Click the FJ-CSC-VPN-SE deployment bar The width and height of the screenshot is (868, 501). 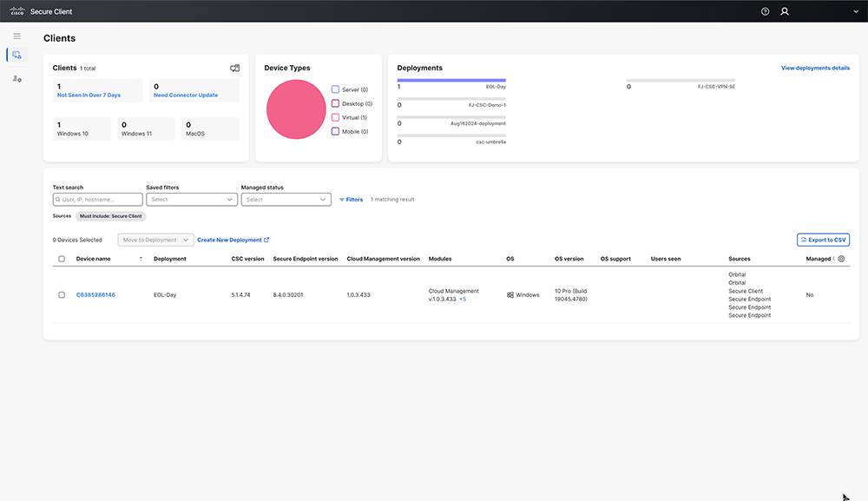(x=681, y=80)
